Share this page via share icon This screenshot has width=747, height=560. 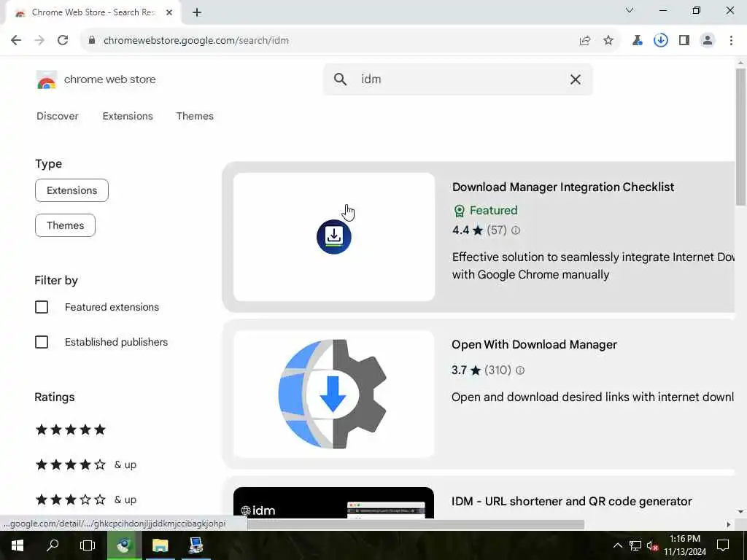(585, 41)
